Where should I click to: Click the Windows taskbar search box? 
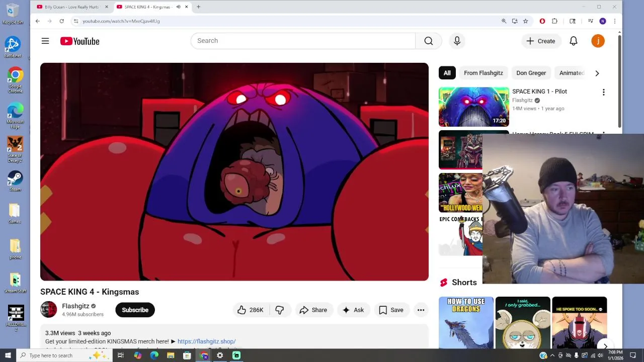pos(64,355)
